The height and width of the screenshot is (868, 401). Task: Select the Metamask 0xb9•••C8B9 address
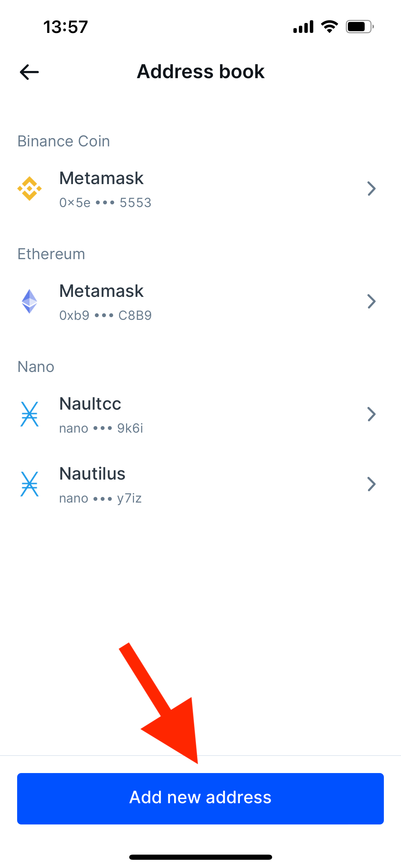[x=200, y=301]
